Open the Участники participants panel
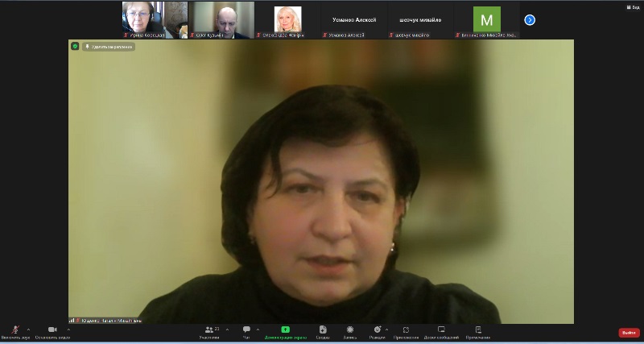This screenshot has height=344, width=644. (210, 332)
